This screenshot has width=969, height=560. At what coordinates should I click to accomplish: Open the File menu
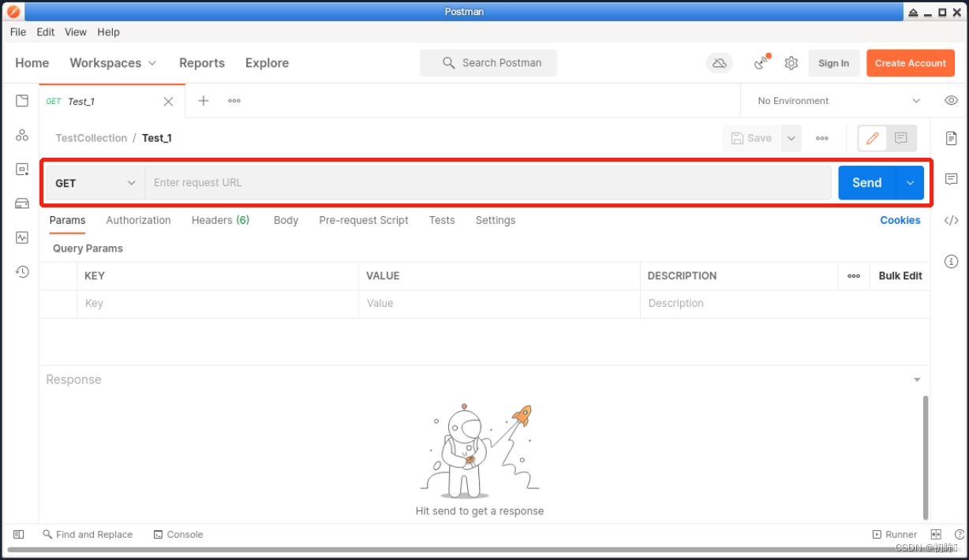[18, 32]
